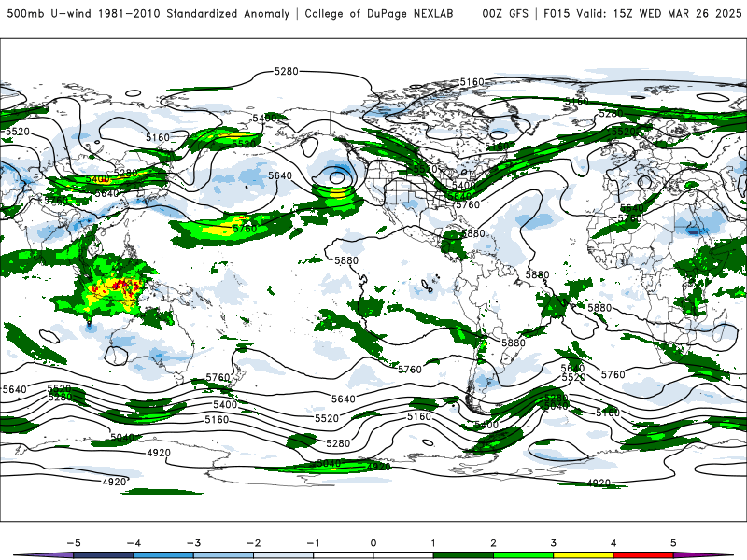
Task: Pick the yellow colorbar segment between 3 and 4
Action: 583,555
